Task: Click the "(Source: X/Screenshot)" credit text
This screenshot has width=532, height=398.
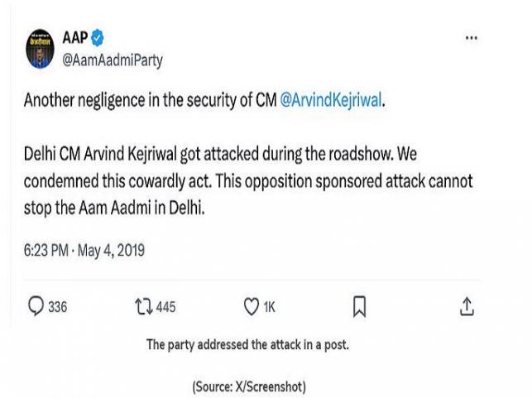Action: pos(248,386)
